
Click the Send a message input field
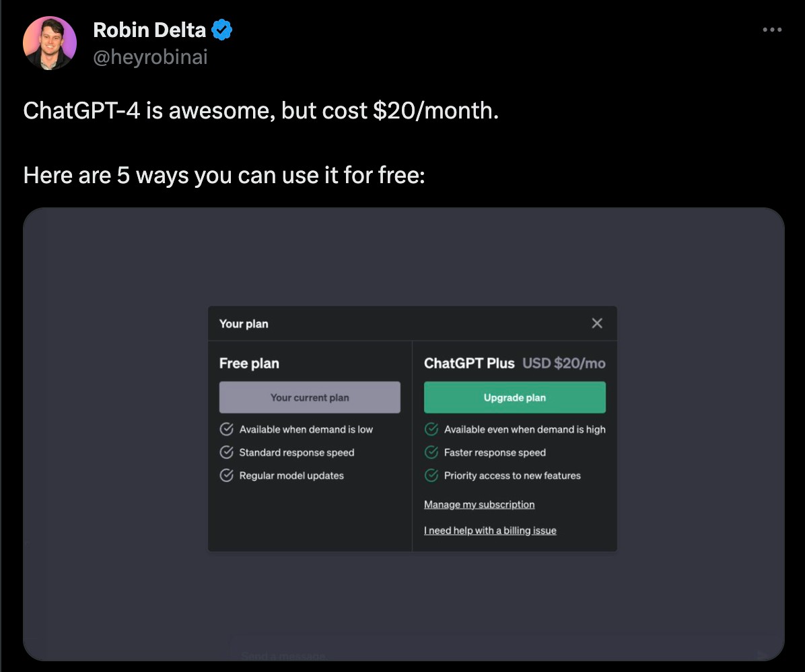pos(471,654)
